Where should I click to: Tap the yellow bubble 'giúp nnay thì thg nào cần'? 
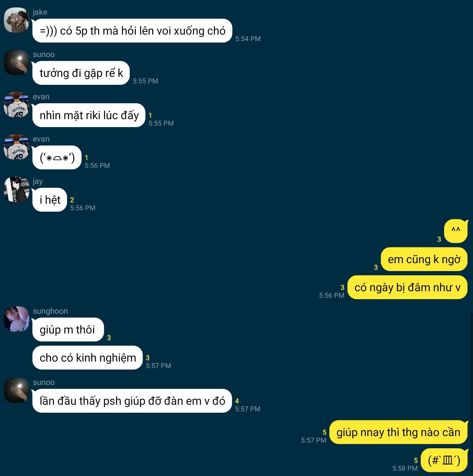point(399,432)
